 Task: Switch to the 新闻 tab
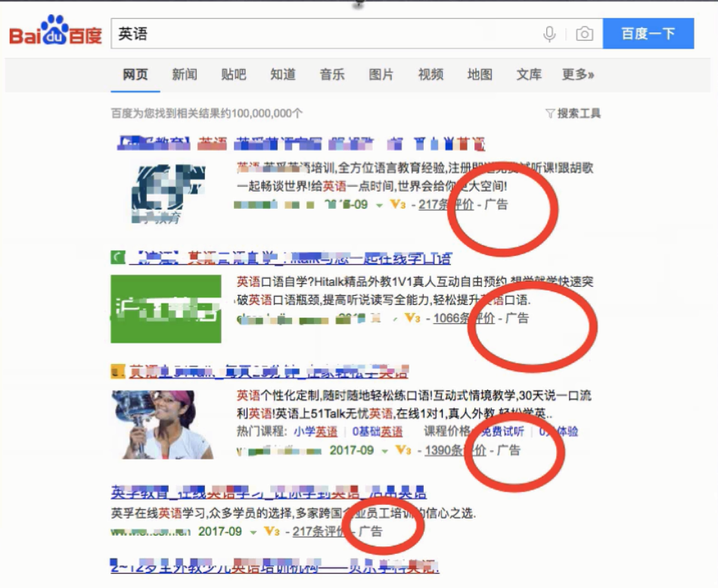185,74
